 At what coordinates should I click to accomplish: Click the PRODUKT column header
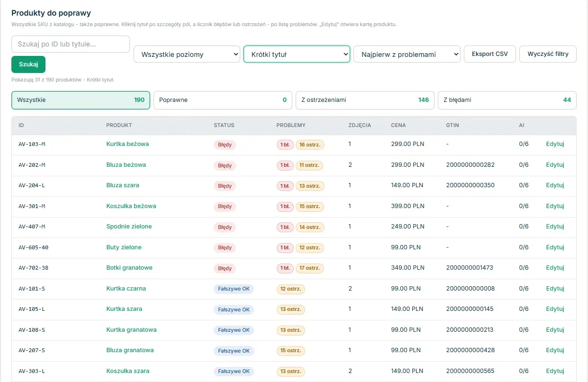coord(119,126)
